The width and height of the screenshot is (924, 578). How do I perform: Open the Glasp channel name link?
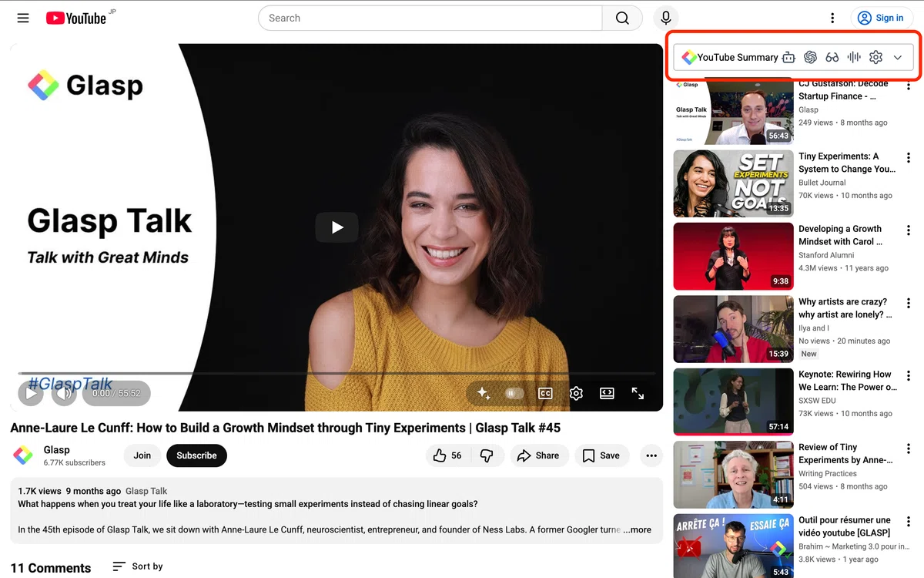point(57,449)
